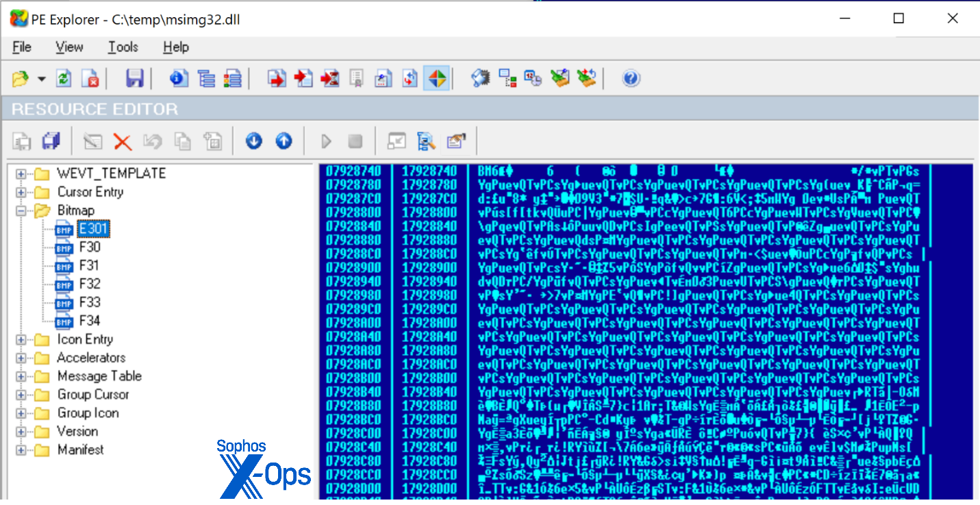Click the red X delete resource icon
This screenshot has height=505, width=980.
tap(122, 141)
